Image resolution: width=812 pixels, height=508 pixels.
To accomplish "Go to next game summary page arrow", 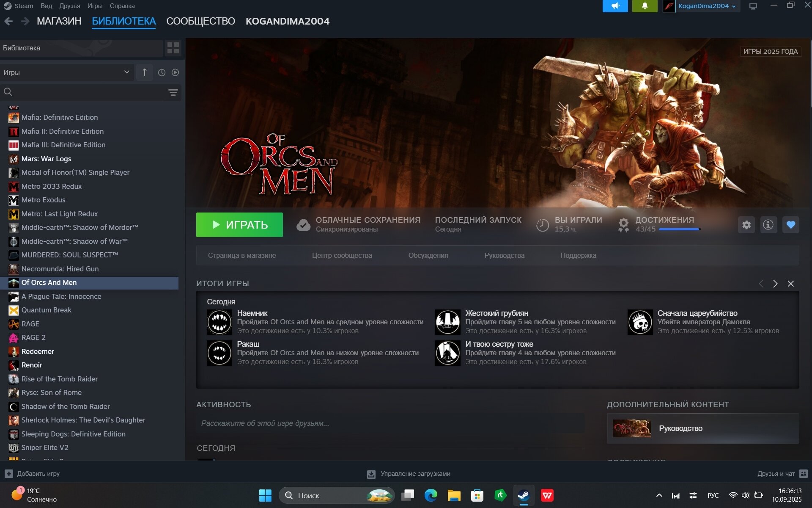I will [775, 284].
